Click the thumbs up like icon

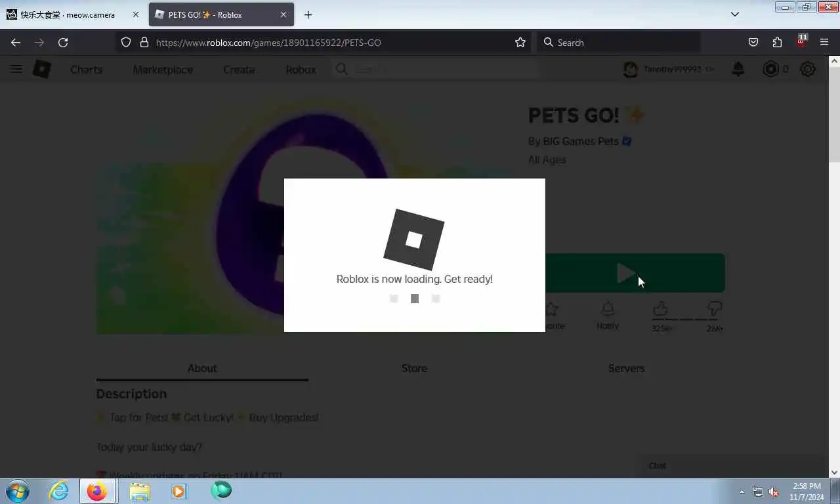(660, 308)
